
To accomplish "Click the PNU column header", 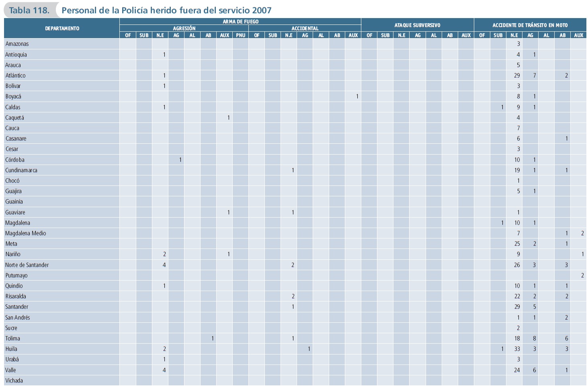I will 240,35.
